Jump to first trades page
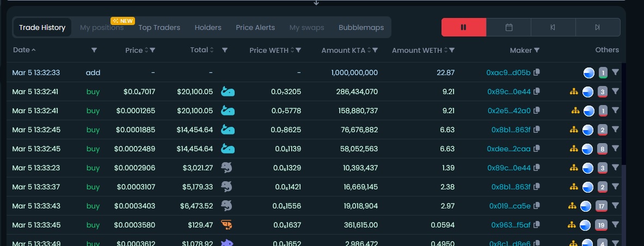The width and height of the screenshot is (644, 246). click(553, 27)
